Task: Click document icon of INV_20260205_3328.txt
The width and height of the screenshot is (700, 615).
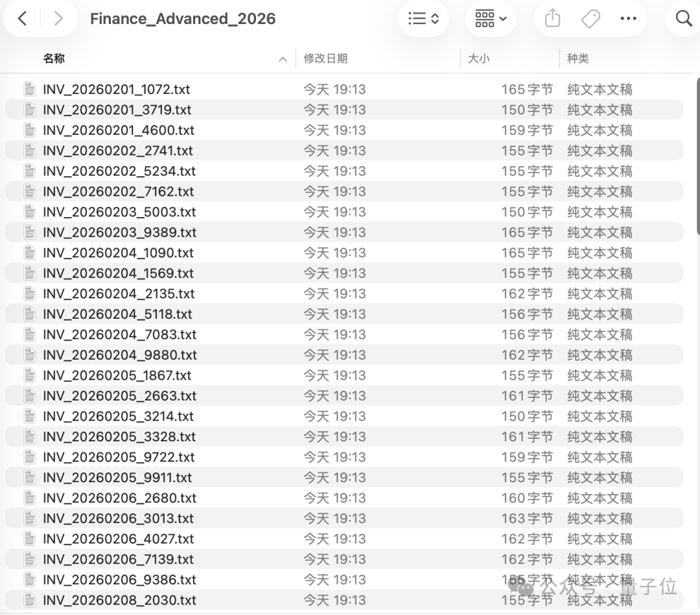Action: (29, 437)
